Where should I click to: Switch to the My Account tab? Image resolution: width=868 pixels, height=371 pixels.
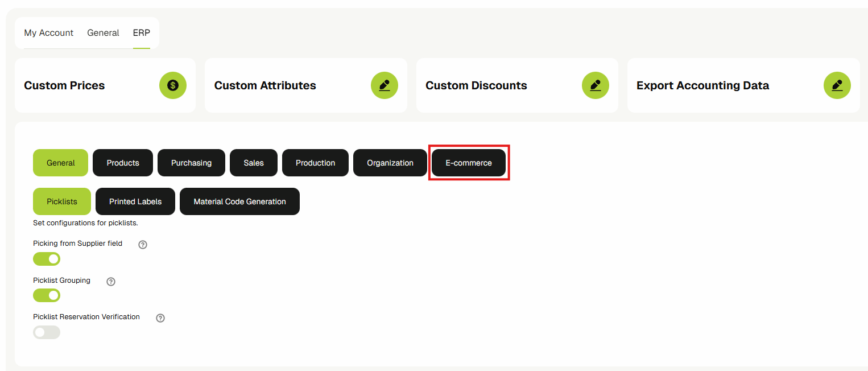(49, 33)
